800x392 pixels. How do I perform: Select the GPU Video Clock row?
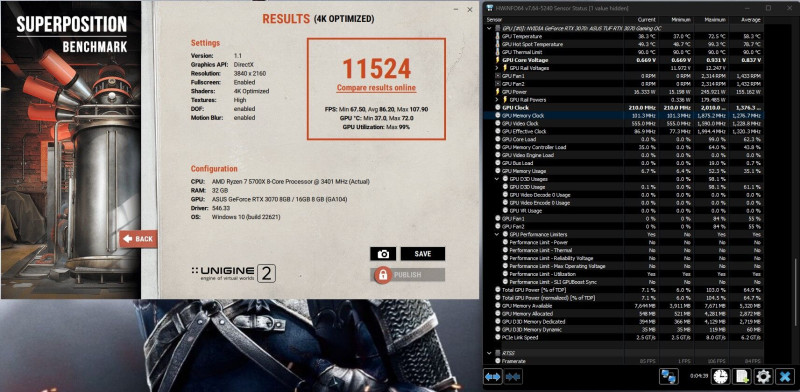[x=623, y=124]
